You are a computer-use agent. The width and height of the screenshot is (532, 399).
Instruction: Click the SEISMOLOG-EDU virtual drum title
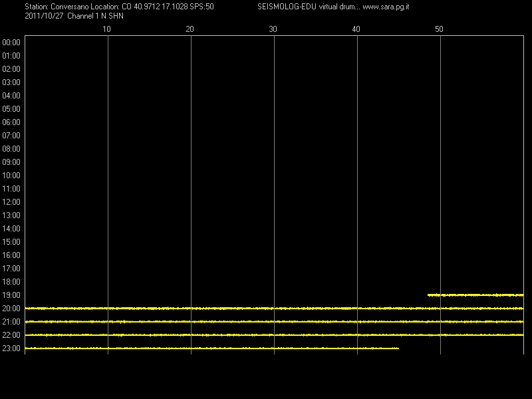(309, 7)
